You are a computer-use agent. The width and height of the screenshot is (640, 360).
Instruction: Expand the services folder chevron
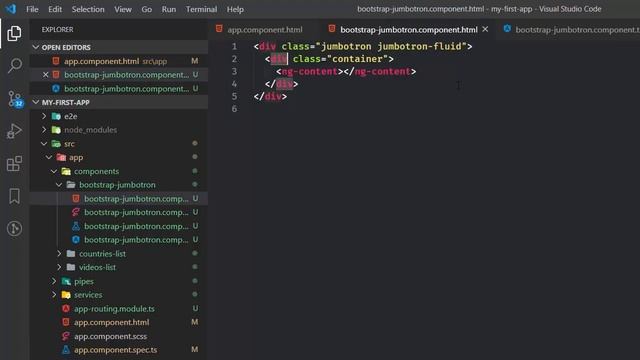pos(54,295)
